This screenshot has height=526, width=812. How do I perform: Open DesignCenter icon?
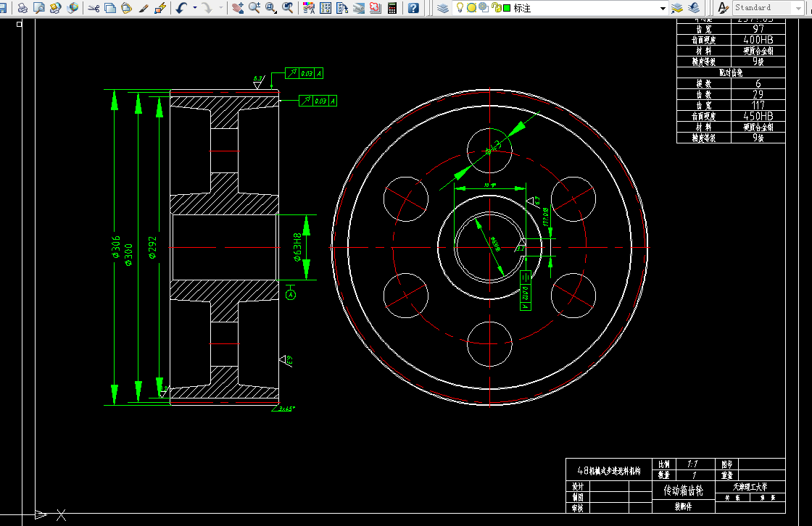pyautogui.click(x=326, y=8)
